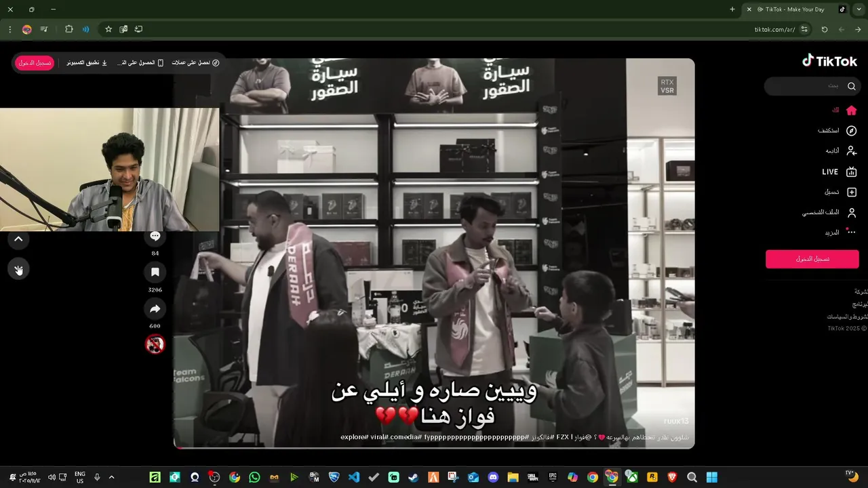Click the terms and policies footer link

(x=846, y=317)
